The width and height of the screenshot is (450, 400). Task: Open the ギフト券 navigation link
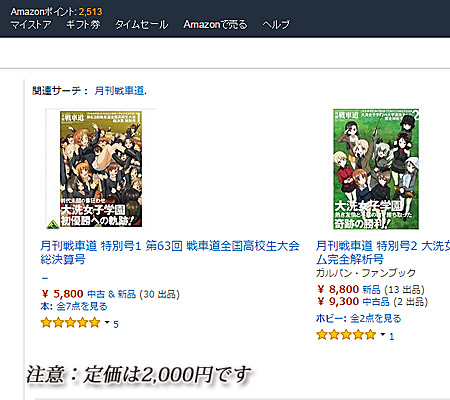(83, 25)
